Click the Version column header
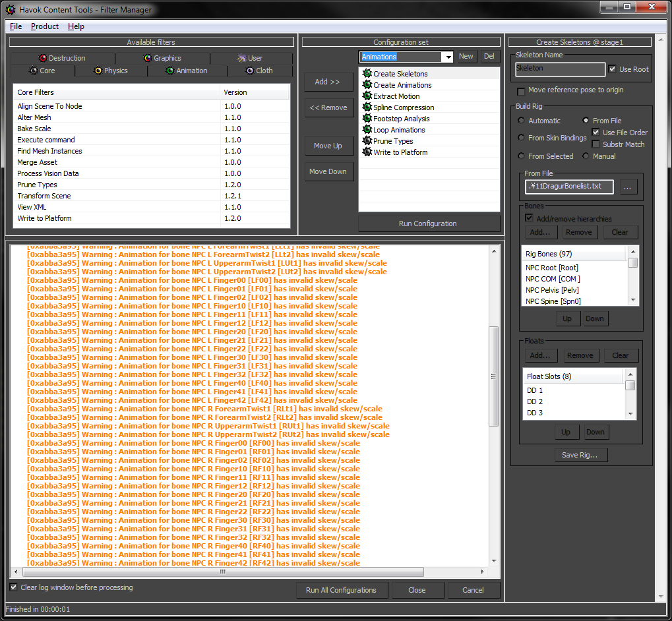672x621 pixels. 255,92
